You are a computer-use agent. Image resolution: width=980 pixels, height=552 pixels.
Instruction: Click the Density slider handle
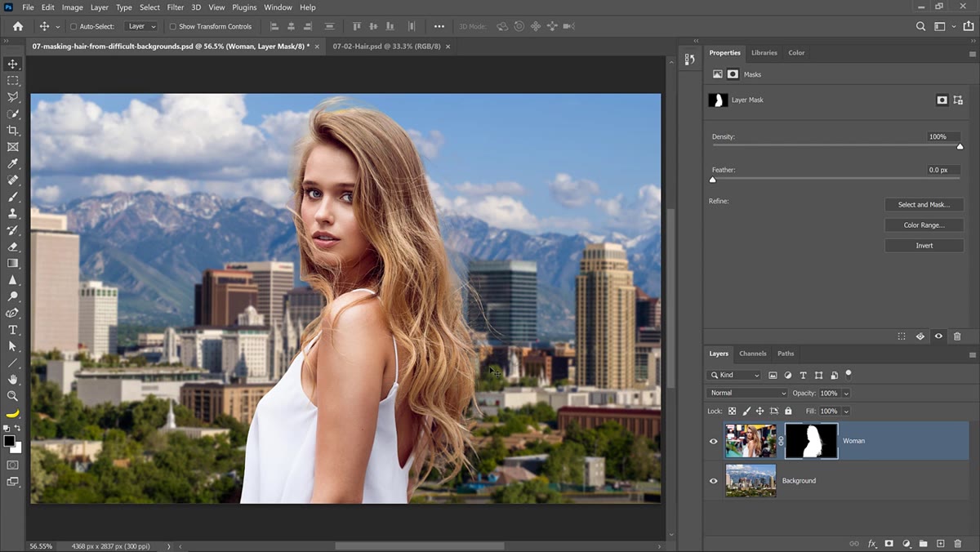click(x=960, y=147)
